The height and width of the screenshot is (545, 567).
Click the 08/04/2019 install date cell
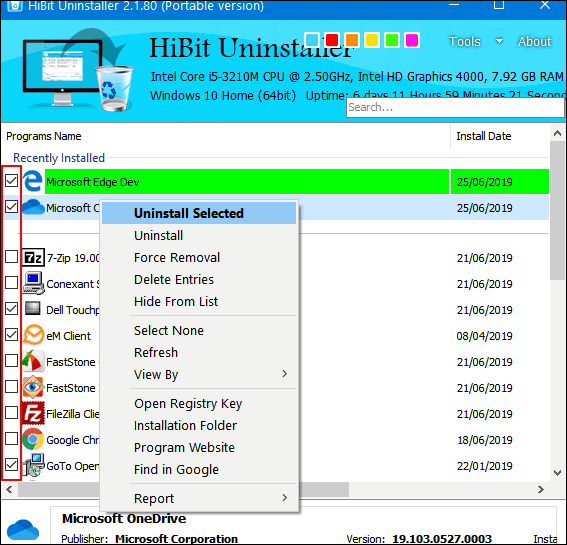coord(484,336)
